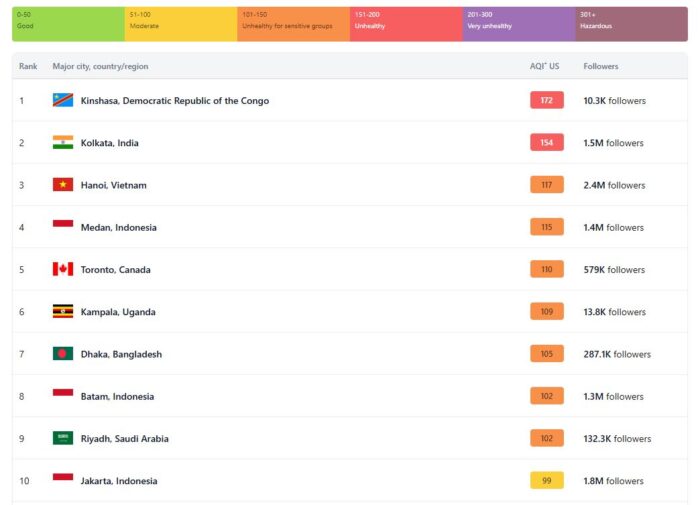Click the Indonesia flag icon beside Medan
The height and width of the screenshot is (505, 700).
pyautogui.click(x=63, y=227)
